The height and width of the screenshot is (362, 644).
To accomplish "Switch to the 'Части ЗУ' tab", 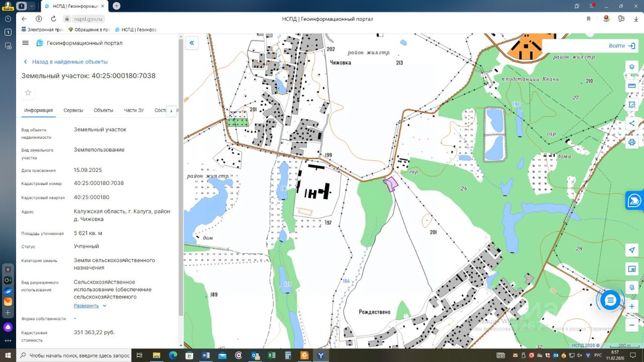I will 134,111.
